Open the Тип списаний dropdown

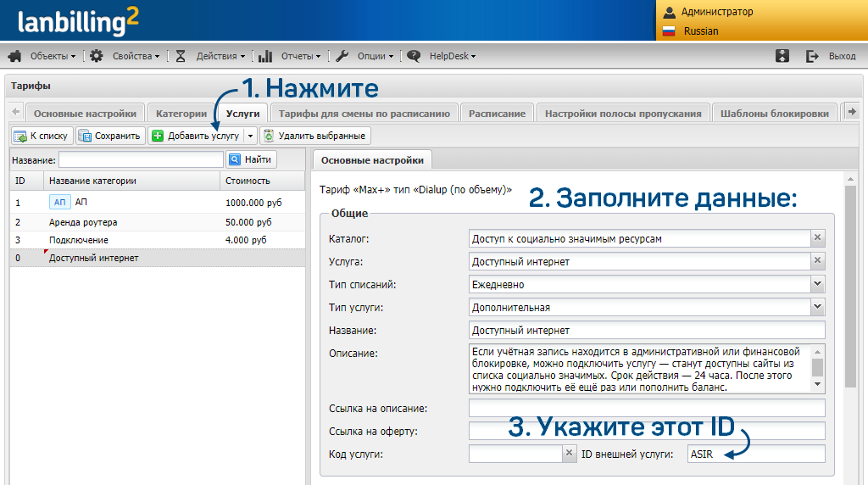click(817, 284)
